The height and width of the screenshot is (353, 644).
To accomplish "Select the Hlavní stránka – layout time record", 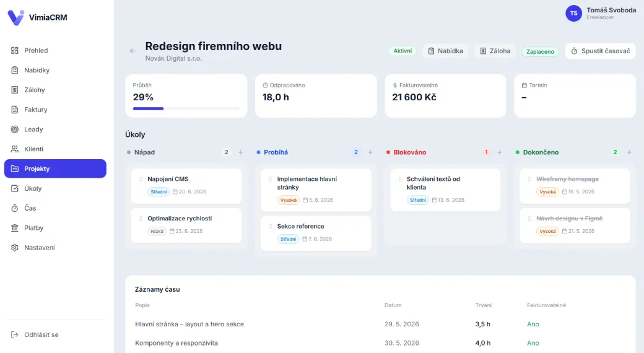I will coord(380,325).
